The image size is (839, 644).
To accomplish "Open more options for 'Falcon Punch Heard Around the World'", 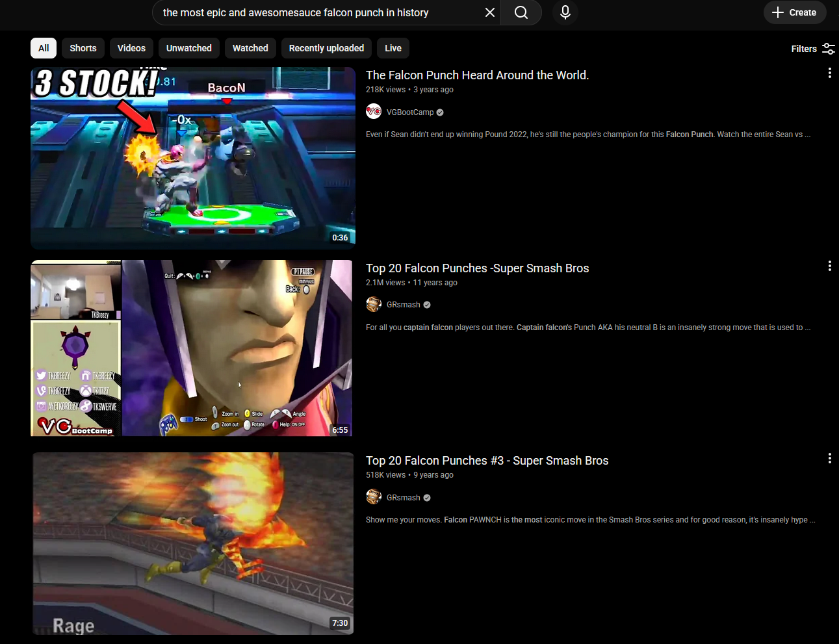I will pyautogui.click(x=829, y=73).
